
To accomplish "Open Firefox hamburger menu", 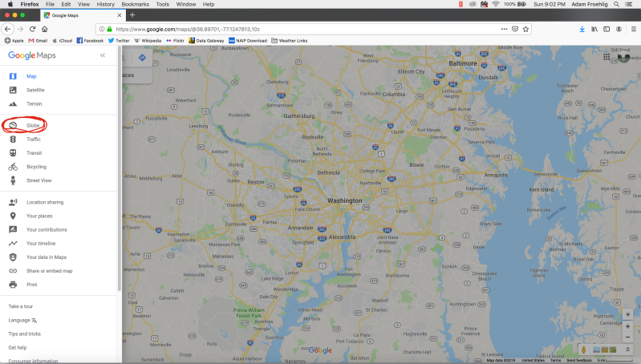I will tap(634, 29).
